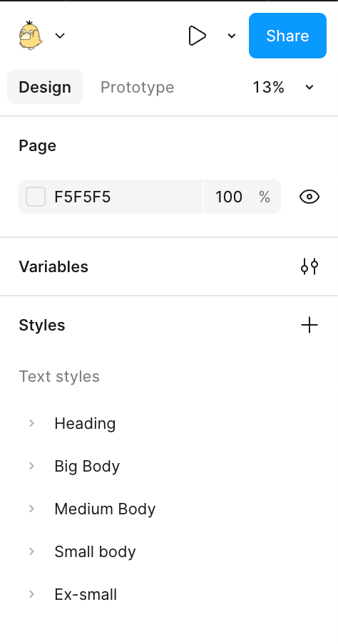
Task: Click the page opacity 100 field
Action: pyautogui.click(x=242, y=197)
